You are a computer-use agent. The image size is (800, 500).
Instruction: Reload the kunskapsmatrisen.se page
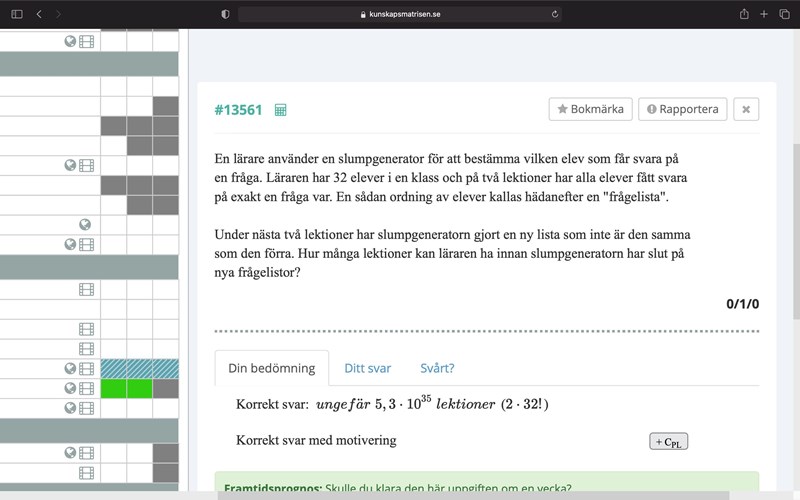click(x=555, y=14)
